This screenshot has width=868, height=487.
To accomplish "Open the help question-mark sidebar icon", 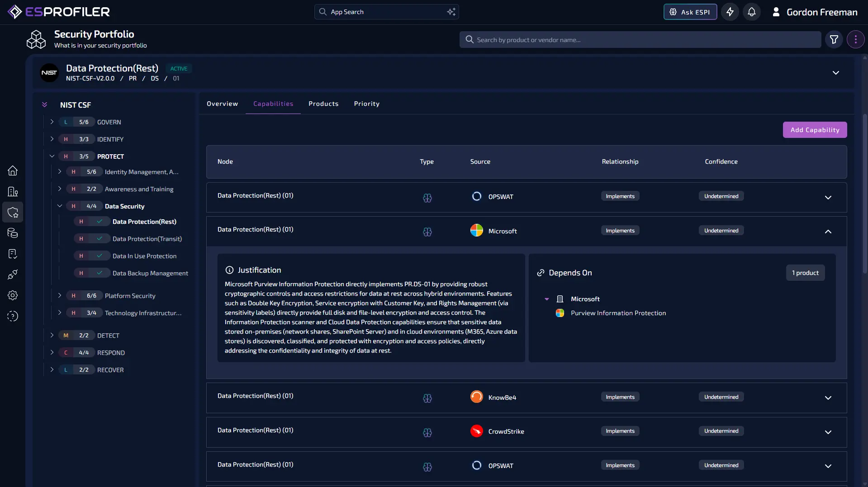I will click(x=13, y=316).
